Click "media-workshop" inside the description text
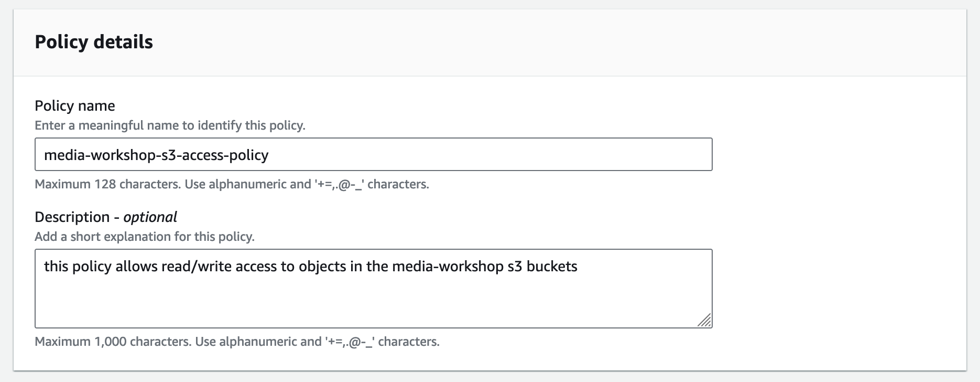 [x=448, y=267]
